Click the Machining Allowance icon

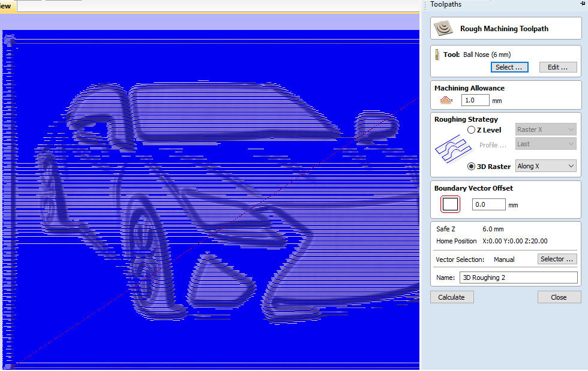(x=445, y=100)
